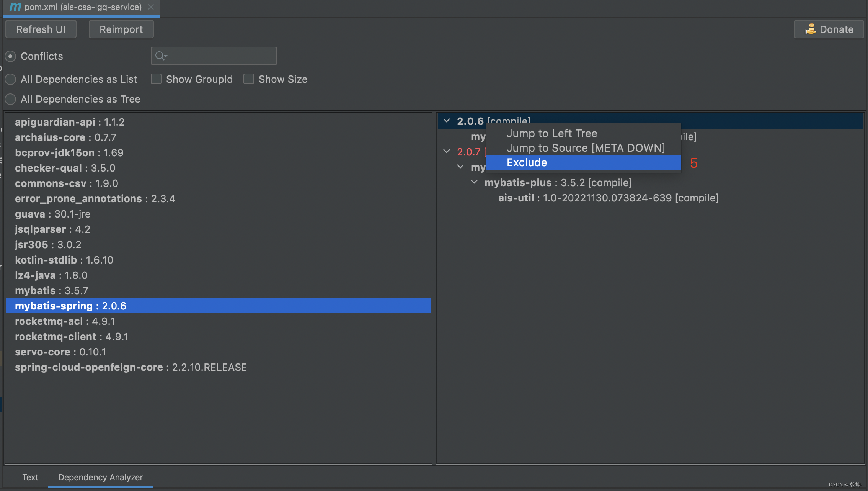Focus the dependency search field
The image size is (868, 491).
pyautogui.click(x=214, y=56)
